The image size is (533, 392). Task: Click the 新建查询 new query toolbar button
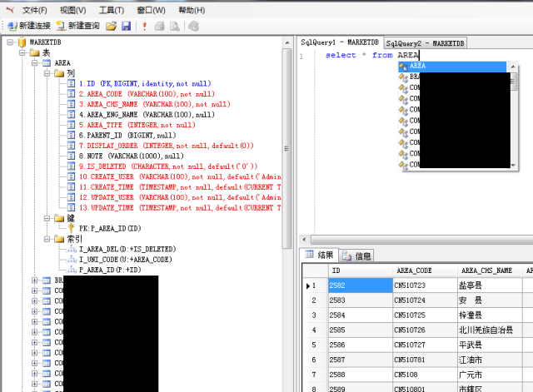click(77, 27)
